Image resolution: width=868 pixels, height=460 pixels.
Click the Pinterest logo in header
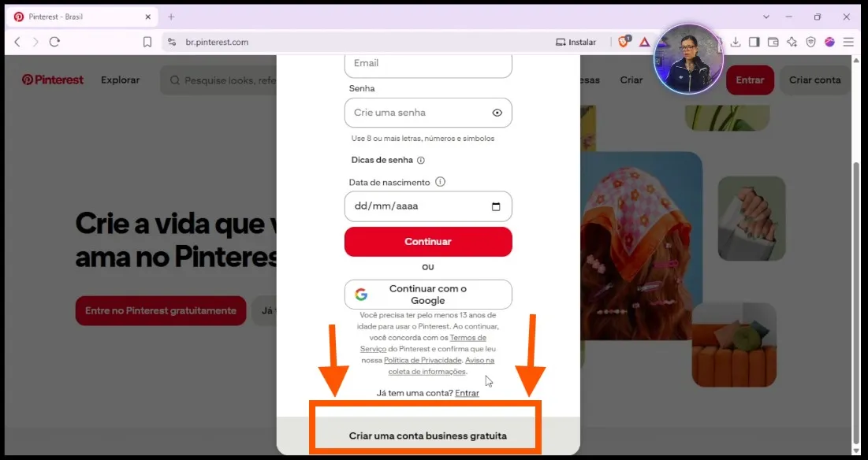click(53, 80)
